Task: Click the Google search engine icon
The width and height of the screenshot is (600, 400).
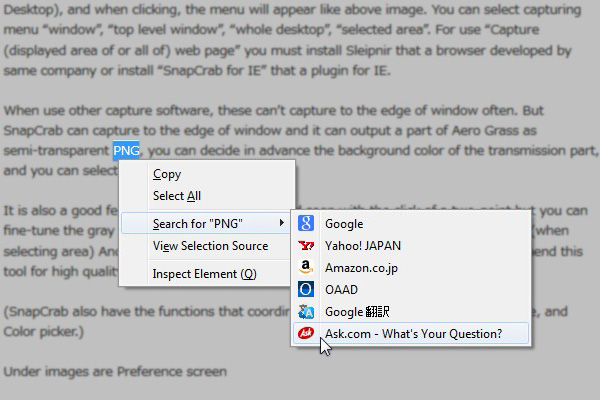Action: [x=306, y=223]
